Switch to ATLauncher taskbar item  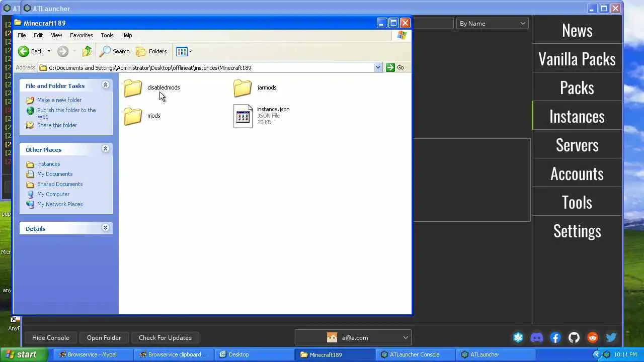click(x=496, y=354)
